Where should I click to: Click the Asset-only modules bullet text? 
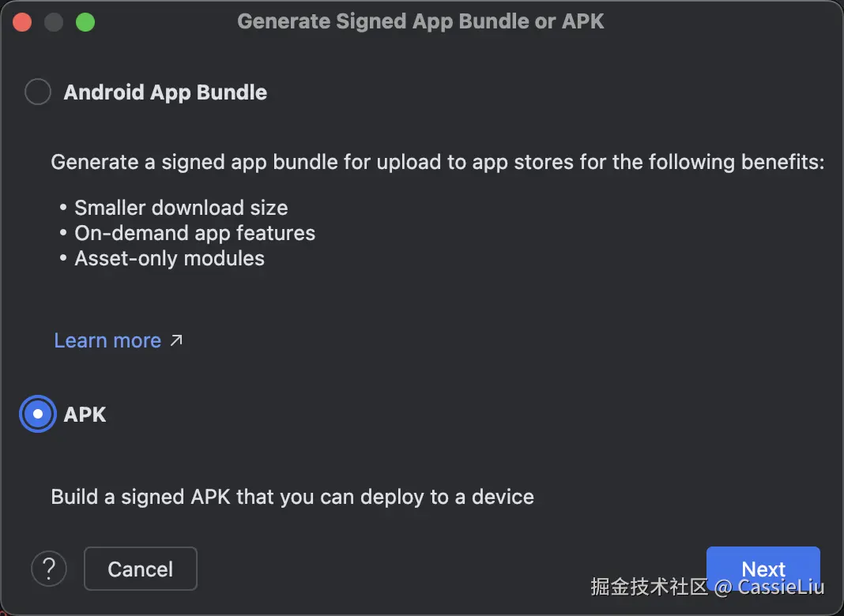click(x=170, y=258)
